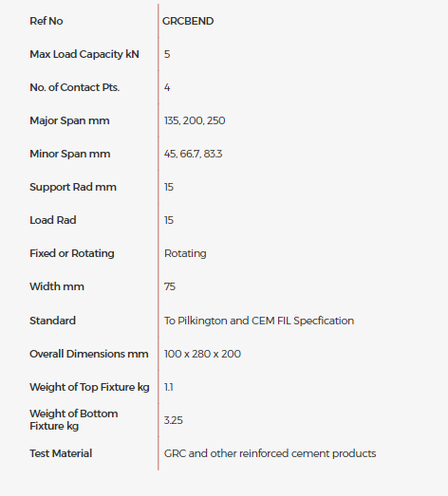Select the Rotating value text
The image size is (448, 496).
coord(185,254)
